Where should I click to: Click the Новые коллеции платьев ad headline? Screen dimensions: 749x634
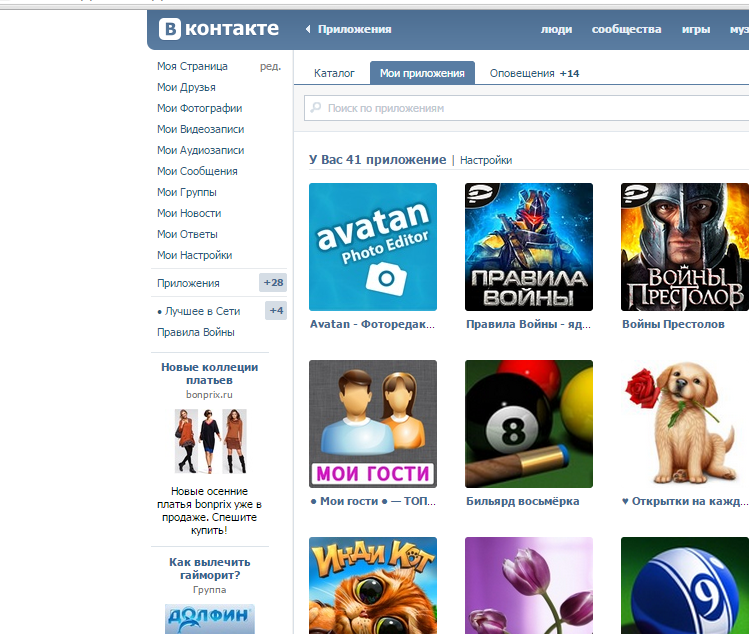(210, 374)
